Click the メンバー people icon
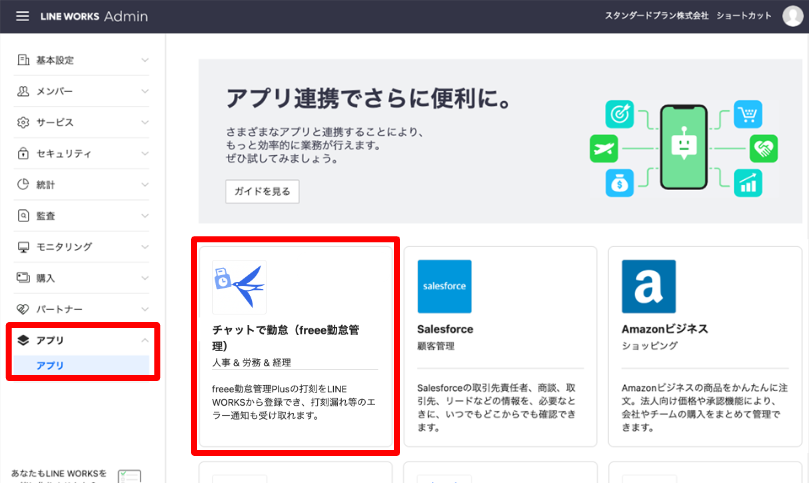The width and height of the screenshot is (809, 483). pyautogui.click(x=23, y=91)
